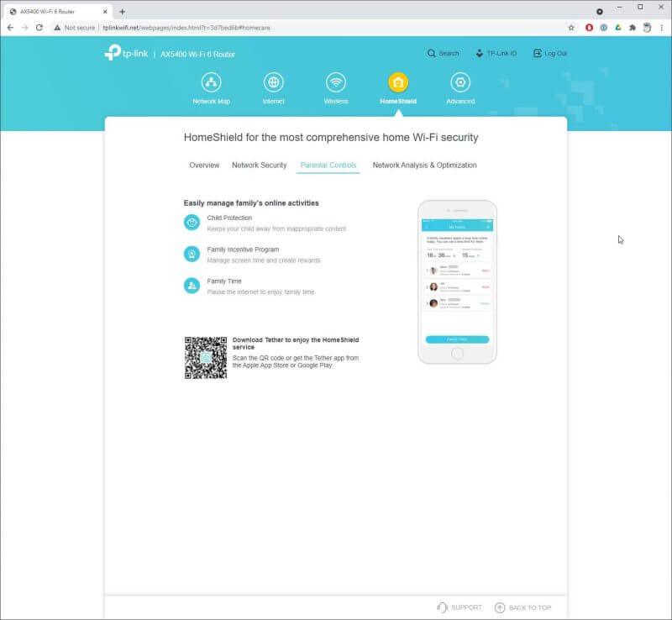Select the AX5400 Wi-Fi 6 Router browser tab
672x620 pixels.
coord(57,12)
